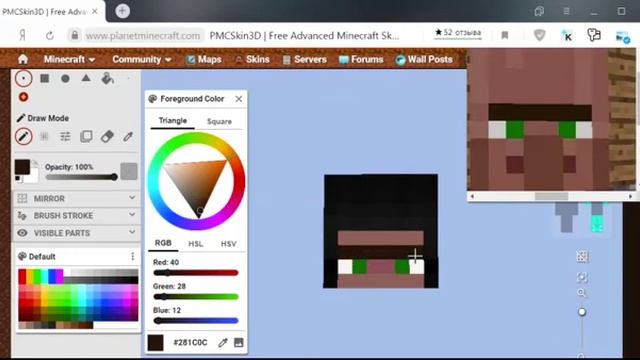Close the Foreground Color panel
640x360 pixels.
[239, 99]
